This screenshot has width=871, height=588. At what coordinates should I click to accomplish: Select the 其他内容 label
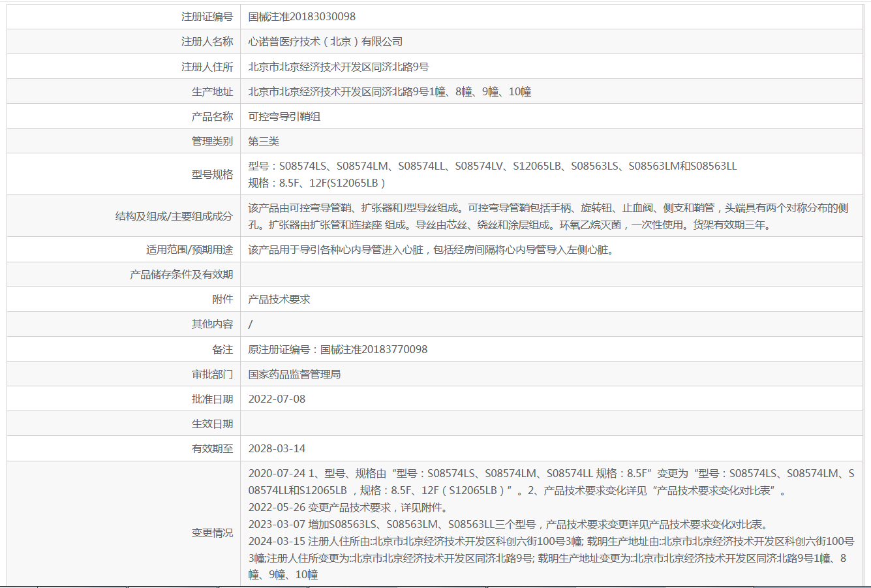pos(212,324)
